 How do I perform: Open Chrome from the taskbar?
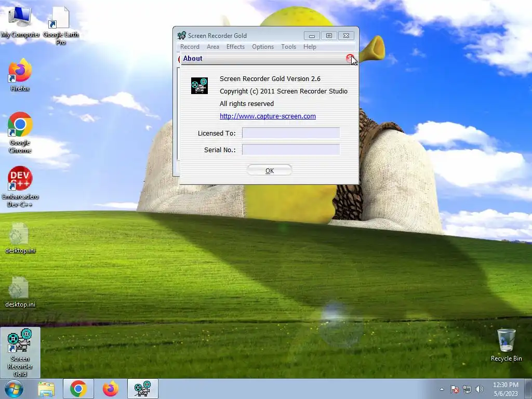click(78, 389)
